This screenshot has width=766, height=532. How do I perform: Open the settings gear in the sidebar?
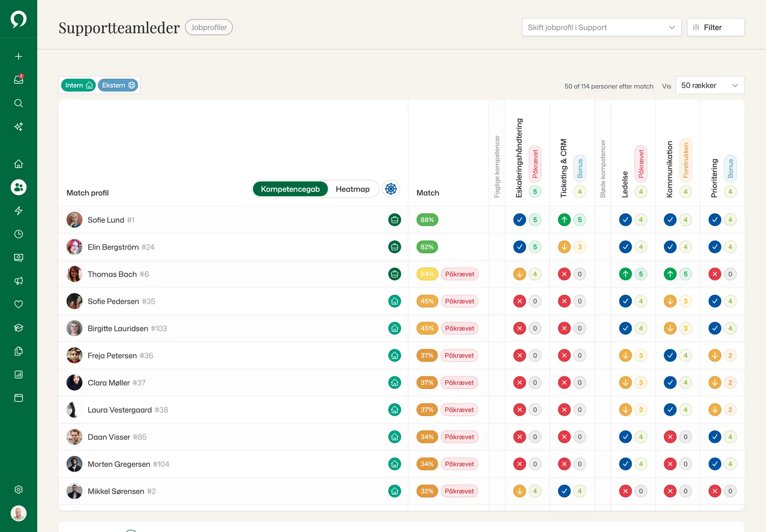tap(19, 489)
